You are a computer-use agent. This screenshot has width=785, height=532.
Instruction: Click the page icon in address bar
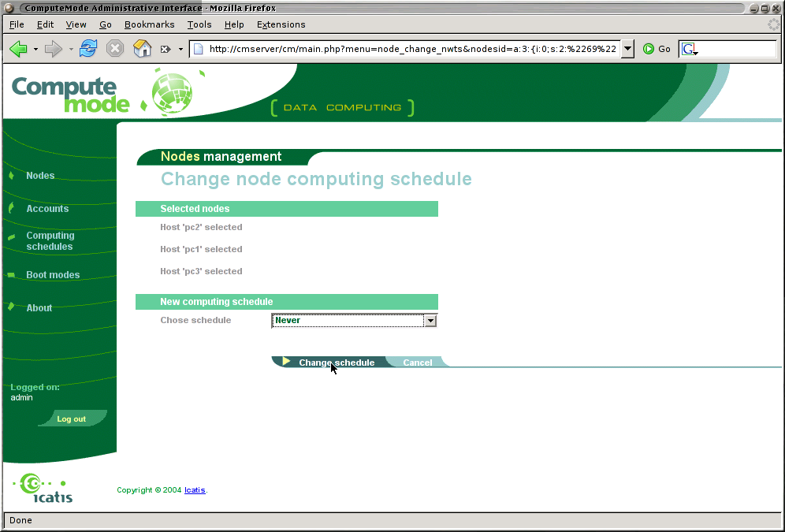(x=199, y=49)
